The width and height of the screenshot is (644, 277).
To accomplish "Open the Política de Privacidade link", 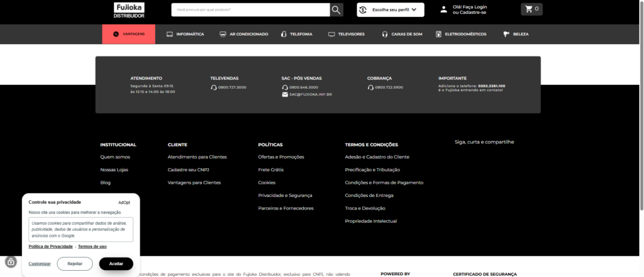I will coord(51,246).
